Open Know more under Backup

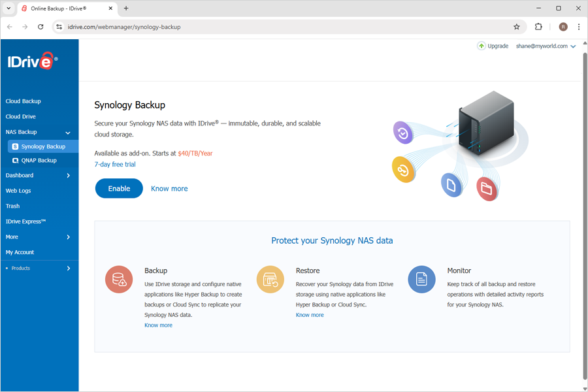158,325
